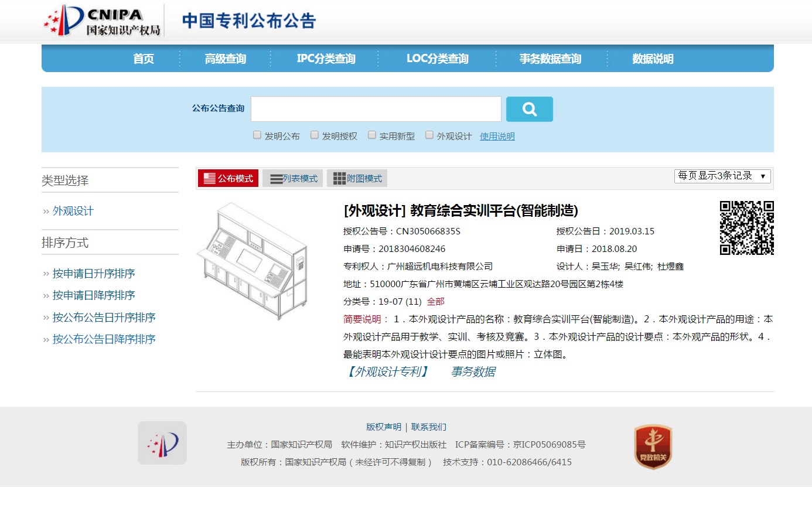Image resolution: width=812 pixels, height=518 pixels.
Task: Enable the 发明公布 checkbox
Action: (257, 135)
